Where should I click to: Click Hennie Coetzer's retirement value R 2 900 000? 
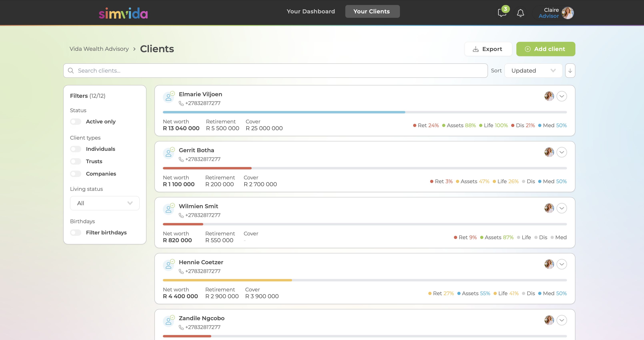coord(222,296)
